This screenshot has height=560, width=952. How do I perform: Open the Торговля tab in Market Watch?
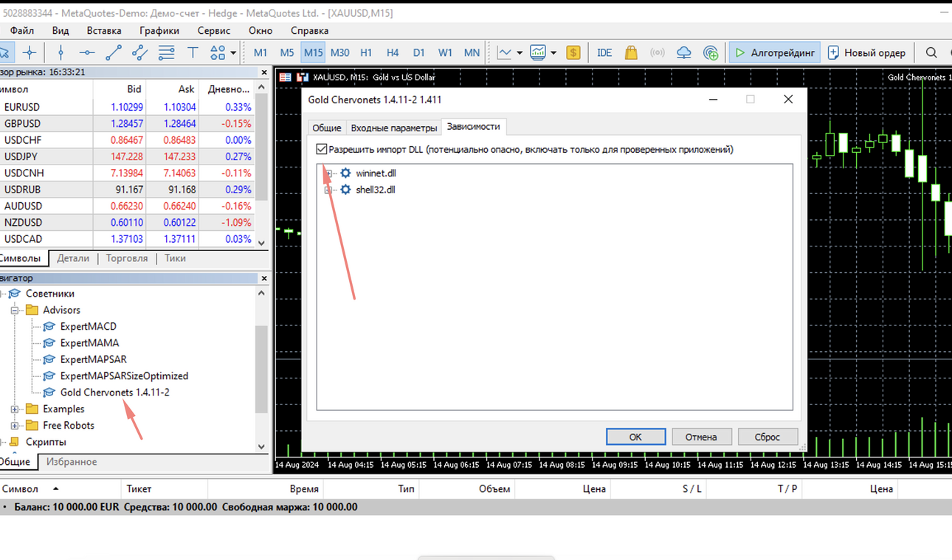click(126, 258)
